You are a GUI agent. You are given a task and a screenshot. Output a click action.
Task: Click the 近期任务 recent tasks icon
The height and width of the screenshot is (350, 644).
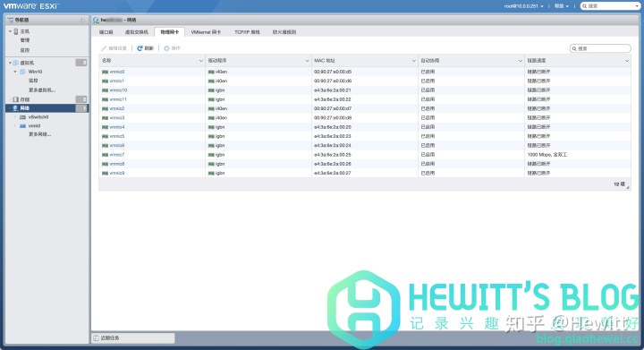96,338
